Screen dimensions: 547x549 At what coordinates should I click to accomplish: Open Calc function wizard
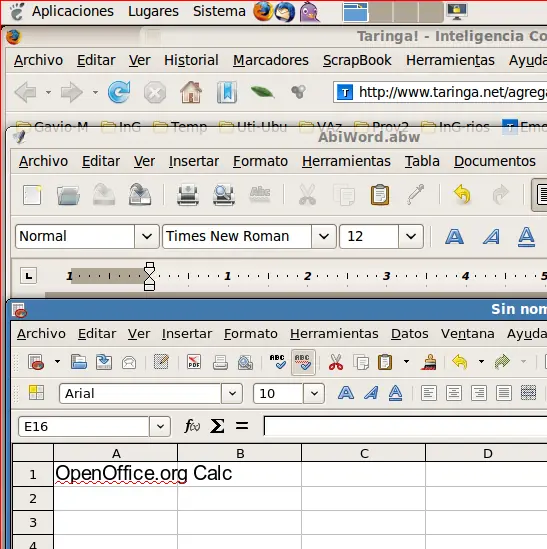tap(192, 426)
